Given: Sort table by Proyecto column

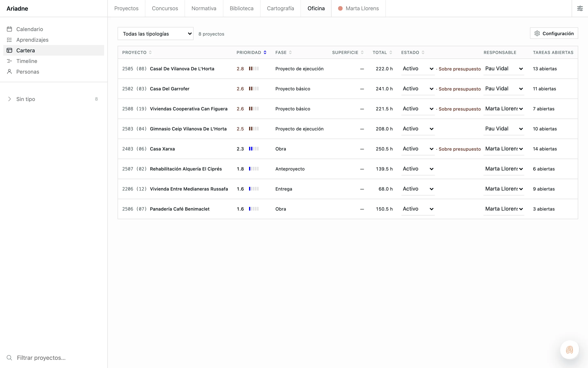Looking at the screenshot, I should [137, 52].
